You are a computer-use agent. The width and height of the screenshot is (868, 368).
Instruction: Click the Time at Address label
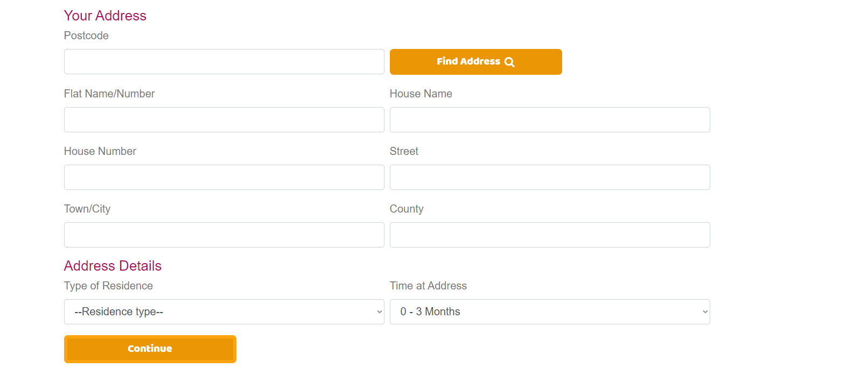[x=428, y=286]
